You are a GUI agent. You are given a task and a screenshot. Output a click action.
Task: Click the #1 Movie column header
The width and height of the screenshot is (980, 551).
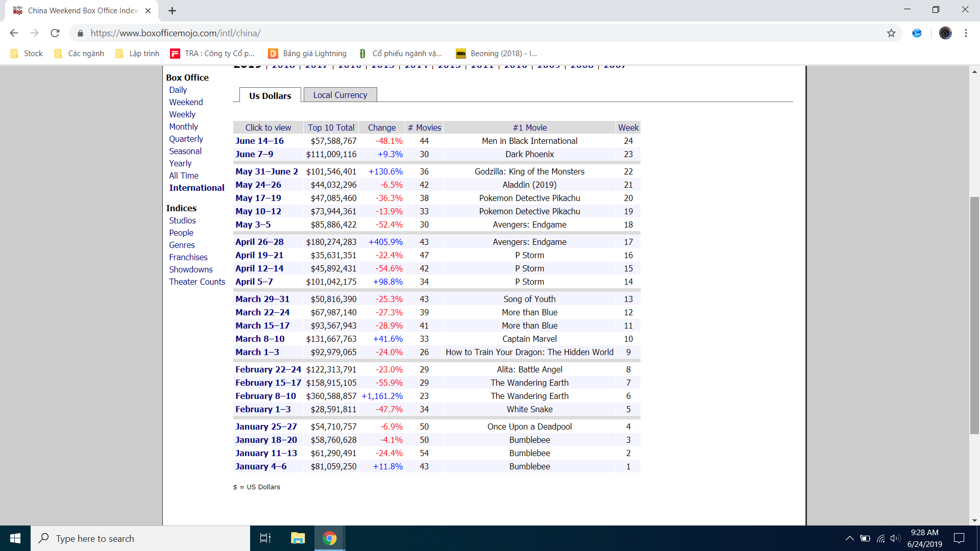point(530,128)
